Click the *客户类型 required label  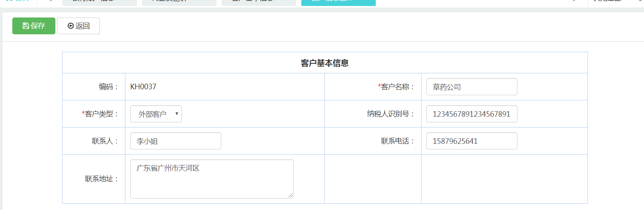coord(100,114)
